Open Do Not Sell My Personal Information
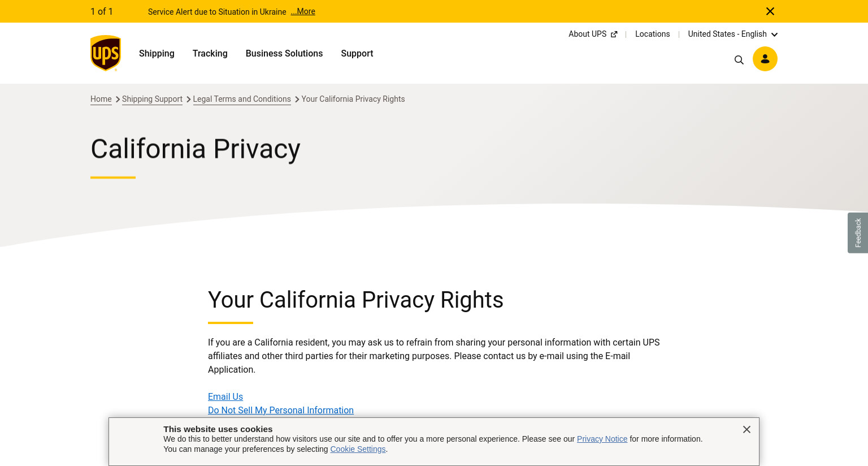Screen dimensions: 868x466 [281, 410]
